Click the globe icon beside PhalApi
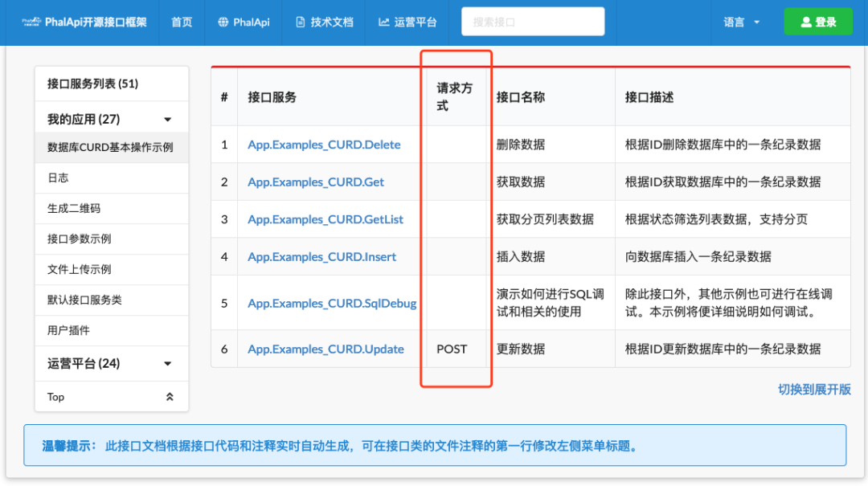This screenshot has height=486, width=868. (x=223, y=22)
